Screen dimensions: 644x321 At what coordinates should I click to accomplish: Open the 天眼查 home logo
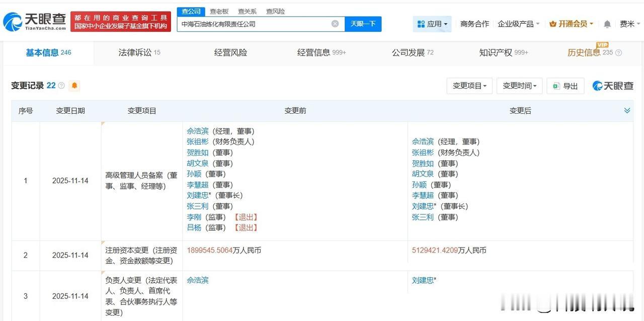(34, 21)
